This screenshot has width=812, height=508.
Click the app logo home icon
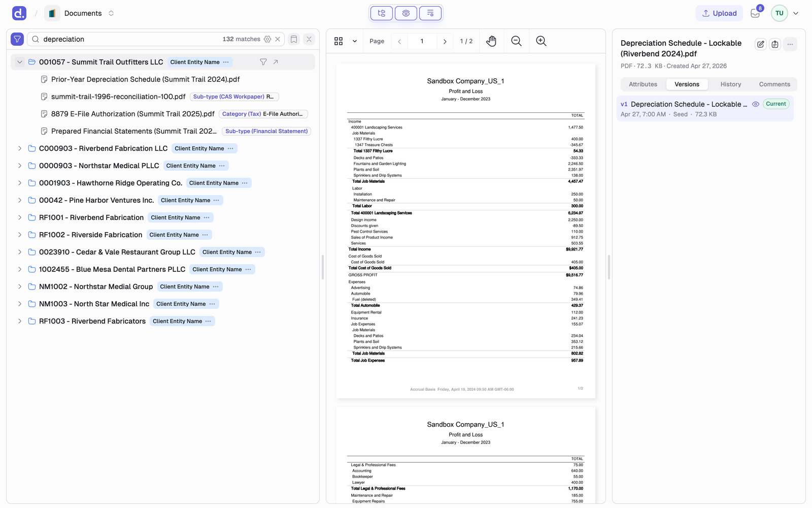point(19,13)
